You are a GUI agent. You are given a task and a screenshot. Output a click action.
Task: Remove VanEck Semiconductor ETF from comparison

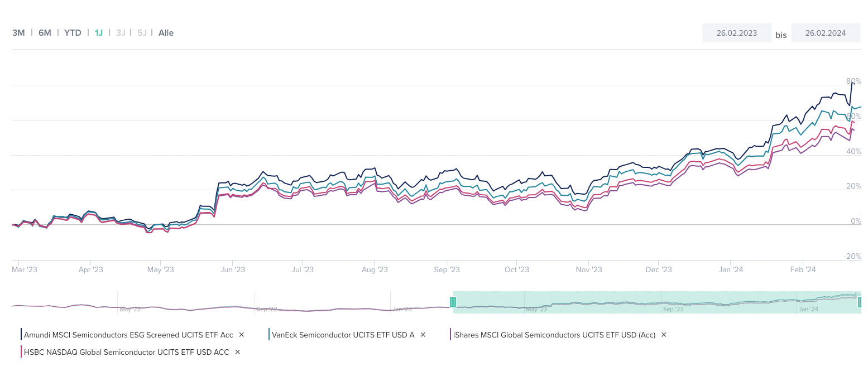[423, 335]
